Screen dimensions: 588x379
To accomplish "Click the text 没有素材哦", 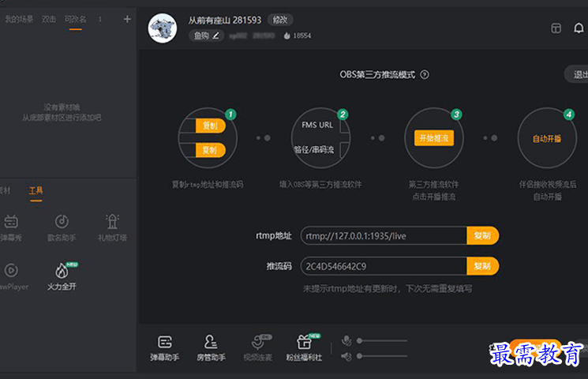I will click(x=62, y=107).
